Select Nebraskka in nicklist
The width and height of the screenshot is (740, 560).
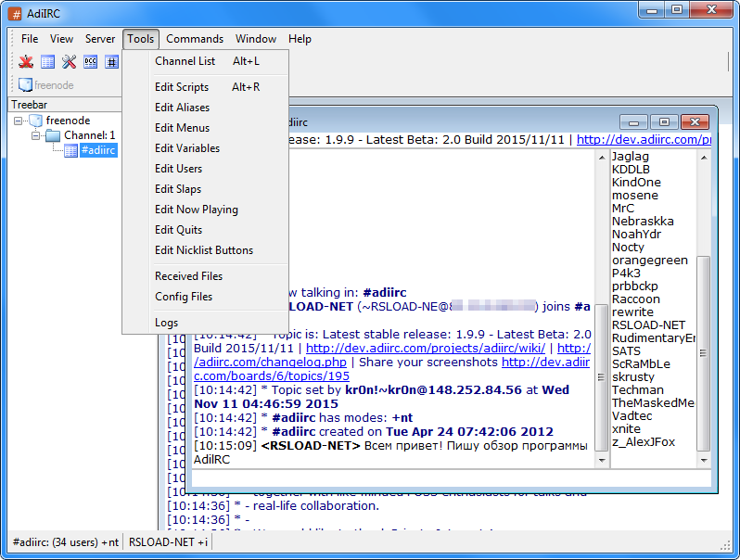[x=643, y=222]
